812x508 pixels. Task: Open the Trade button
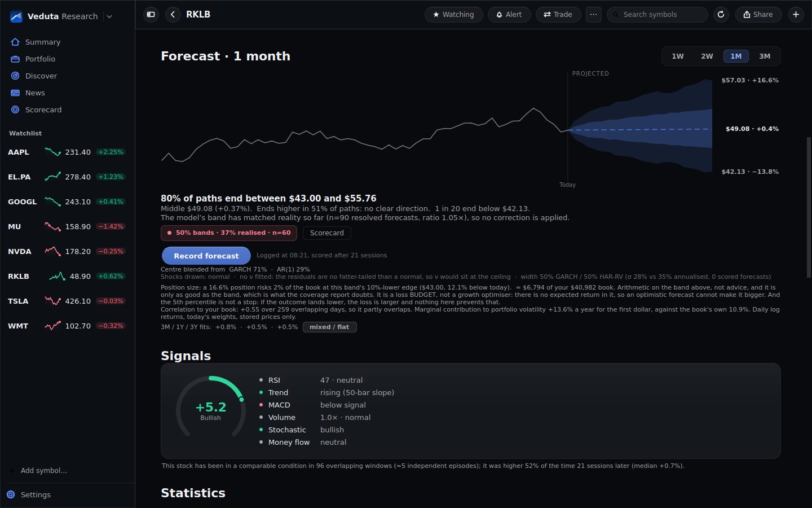pos(558,15)
